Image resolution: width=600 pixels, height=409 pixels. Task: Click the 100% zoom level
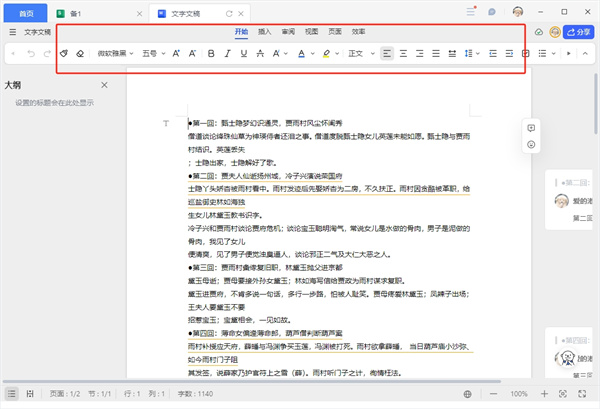coord(519,394)
